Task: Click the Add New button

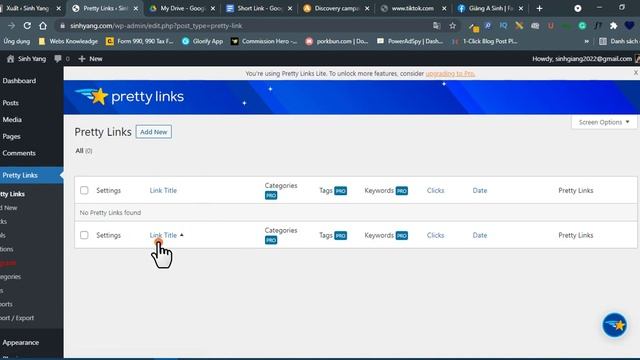Action: [x=153, y=132]
